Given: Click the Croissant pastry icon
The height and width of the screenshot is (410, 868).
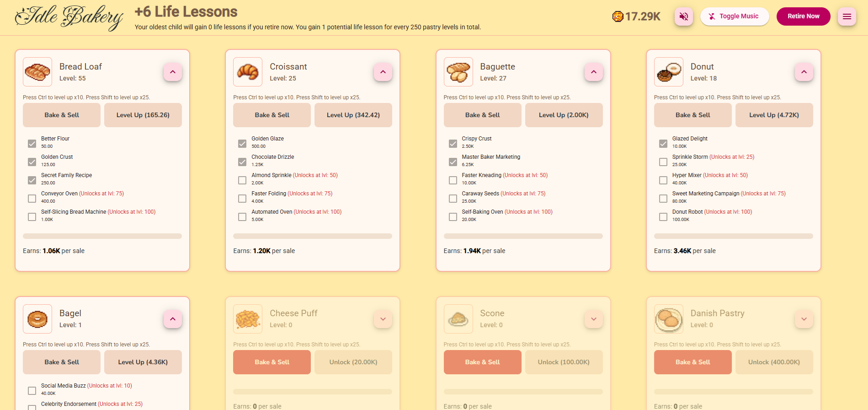Looking at the screenshot, I should click(x=247, y=72).
